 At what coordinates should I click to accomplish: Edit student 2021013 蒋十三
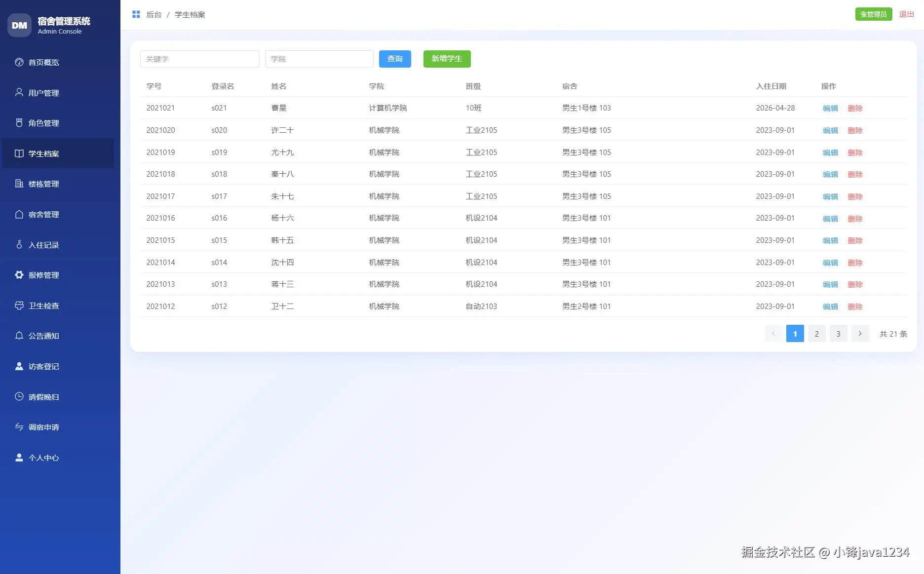click(x=830, y=284)
